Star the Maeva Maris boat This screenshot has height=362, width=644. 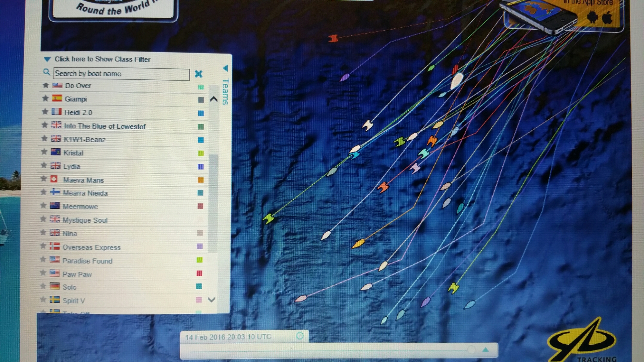44,179
